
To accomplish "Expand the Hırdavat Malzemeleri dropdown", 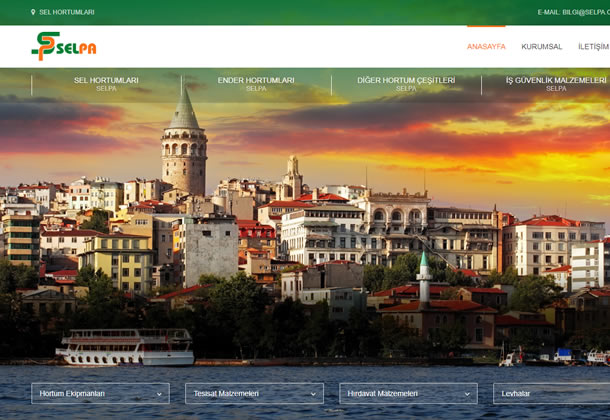I will tap(408, 394).
